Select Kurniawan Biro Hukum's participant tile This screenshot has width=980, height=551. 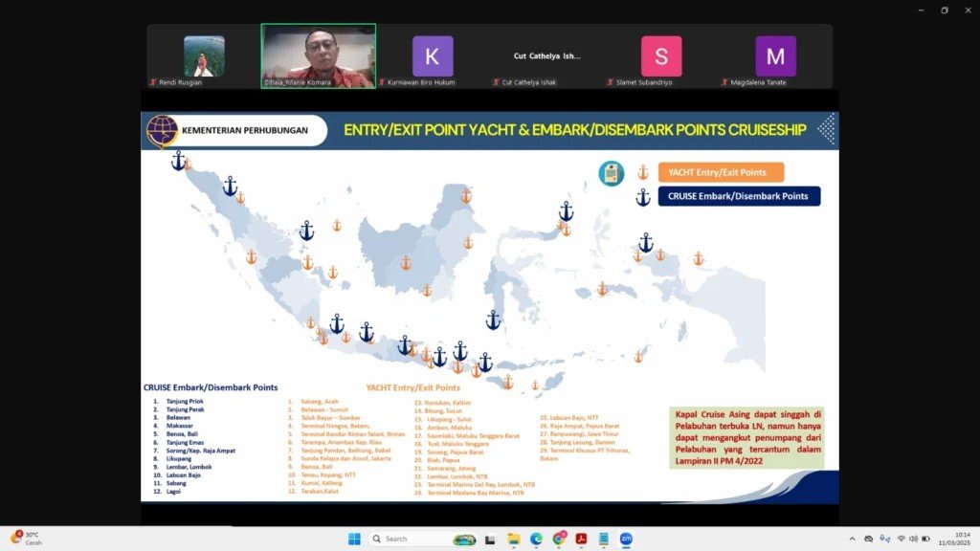click(x=433, y=56)
